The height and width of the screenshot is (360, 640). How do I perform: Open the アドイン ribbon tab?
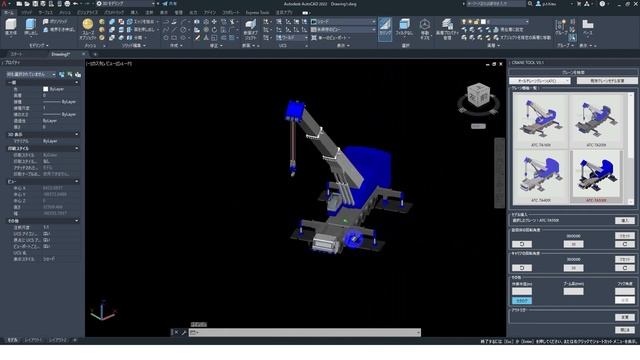click(x=210, y=13)
